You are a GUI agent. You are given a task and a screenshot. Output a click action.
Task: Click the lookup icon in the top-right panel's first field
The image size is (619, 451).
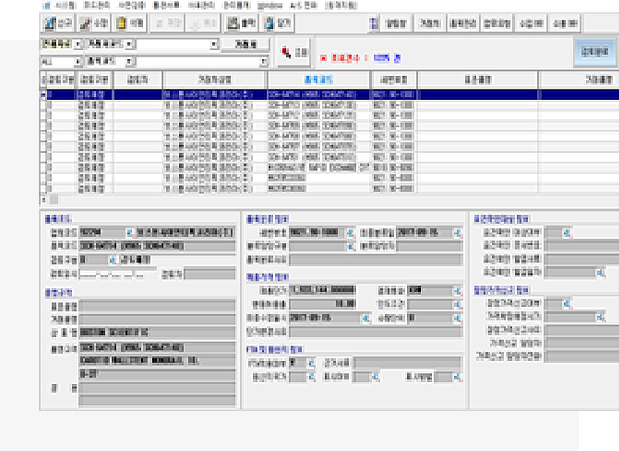[567, 233]
